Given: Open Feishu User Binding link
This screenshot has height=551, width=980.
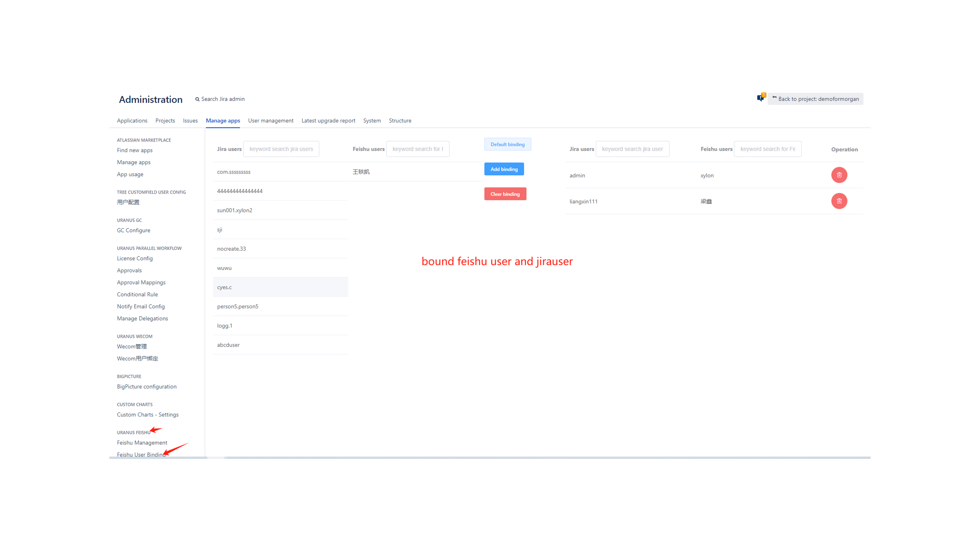Looking at the screenshot, I should click(141, 455).
